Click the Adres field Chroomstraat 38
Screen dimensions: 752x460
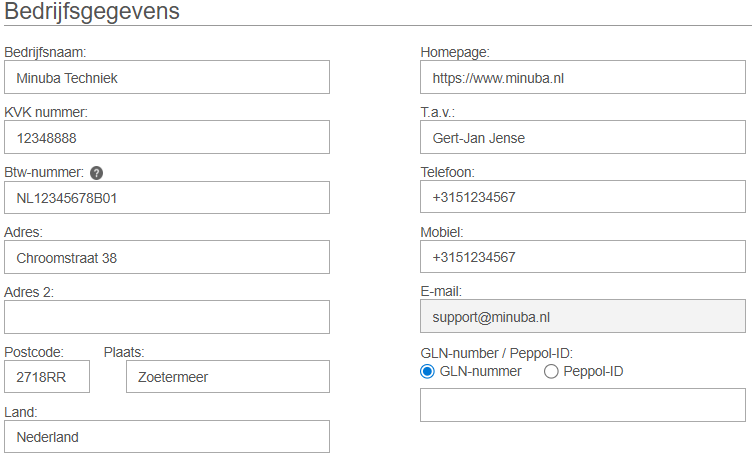167,257
